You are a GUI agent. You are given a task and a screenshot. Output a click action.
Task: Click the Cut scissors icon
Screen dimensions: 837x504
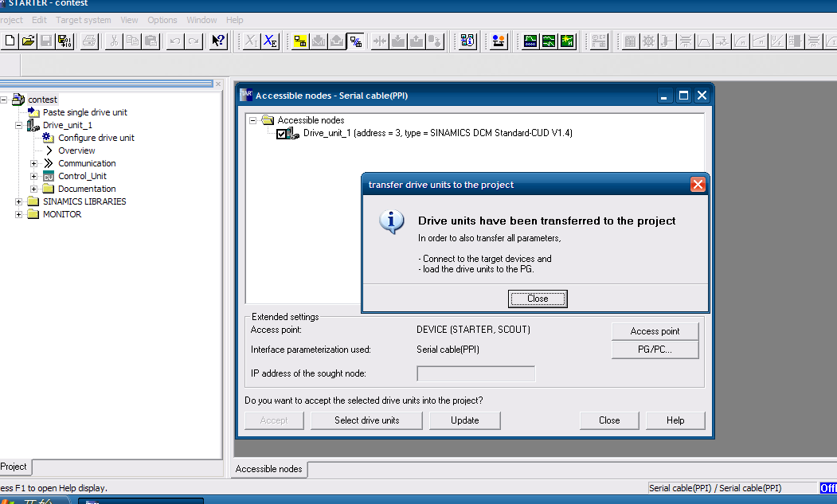click(x=114, y=41)
